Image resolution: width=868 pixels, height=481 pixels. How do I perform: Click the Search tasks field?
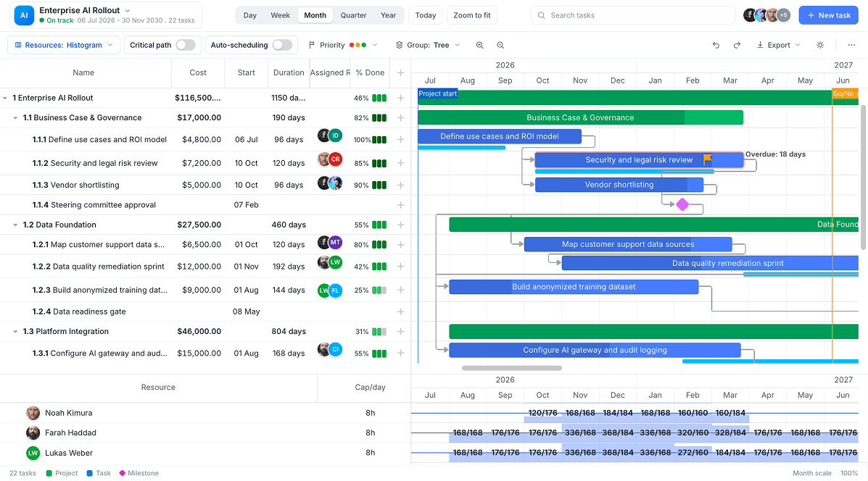tap(633, 15)
